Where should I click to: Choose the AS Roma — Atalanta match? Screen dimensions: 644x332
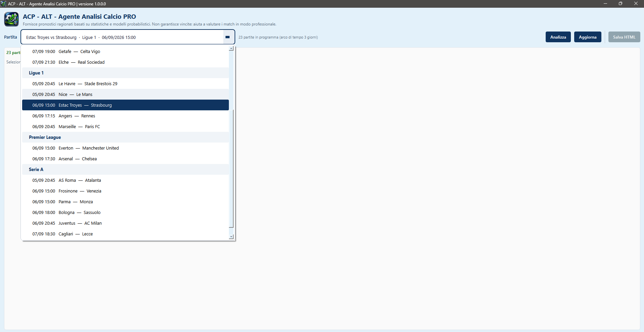point(126,180)
